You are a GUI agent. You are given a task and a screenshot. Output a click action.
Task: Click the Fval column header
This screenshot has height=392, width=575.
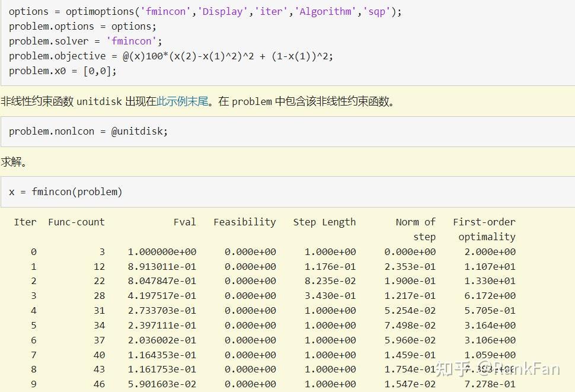tap(184, 222)
